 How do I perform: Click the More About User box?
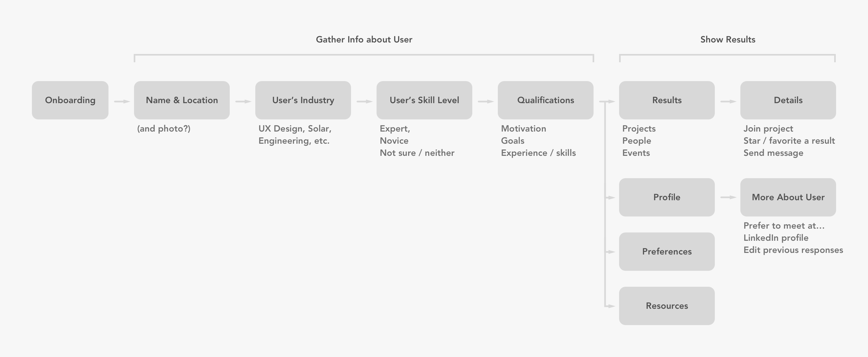[x=788, y=197]
